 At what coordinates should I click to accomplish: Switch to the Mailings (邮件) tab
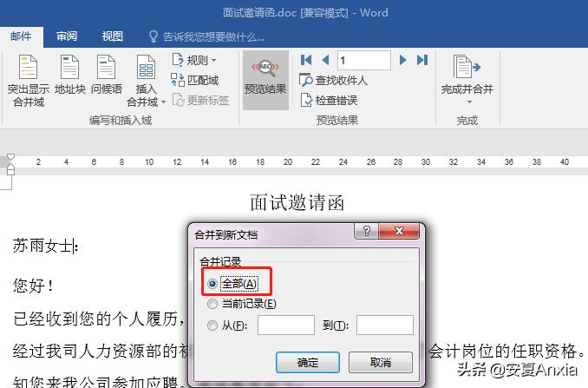coord(21,36)
